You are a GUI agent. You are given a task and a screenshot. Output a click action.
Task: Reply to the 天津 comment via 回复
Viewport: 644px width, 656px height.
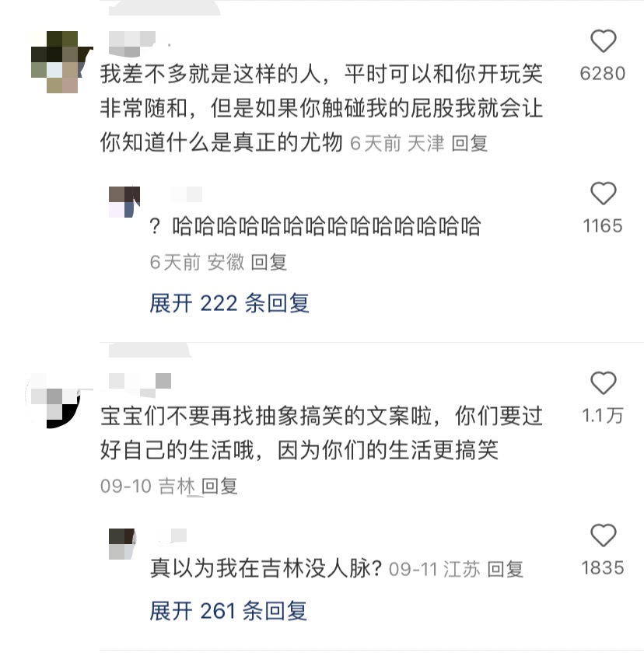click(470, 144)
